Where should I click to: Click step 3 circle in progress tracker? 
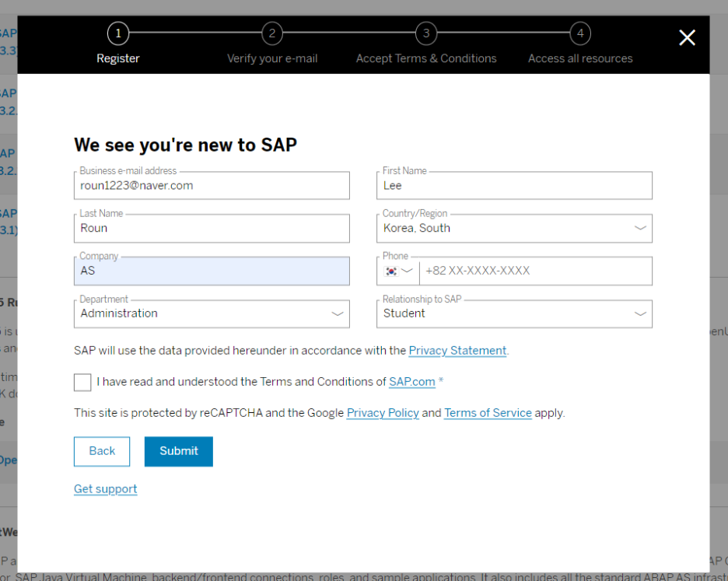point(426,33)
